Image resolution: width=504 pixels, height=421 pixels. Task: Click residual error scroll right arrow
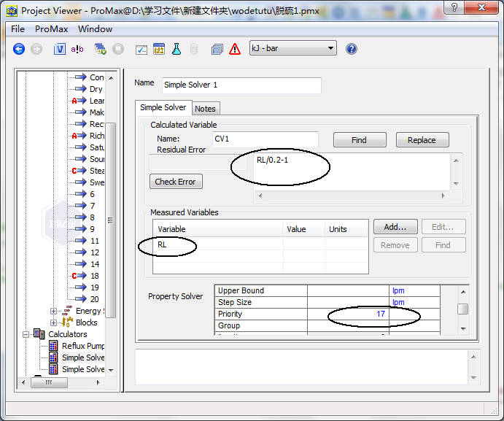(443, 196)
